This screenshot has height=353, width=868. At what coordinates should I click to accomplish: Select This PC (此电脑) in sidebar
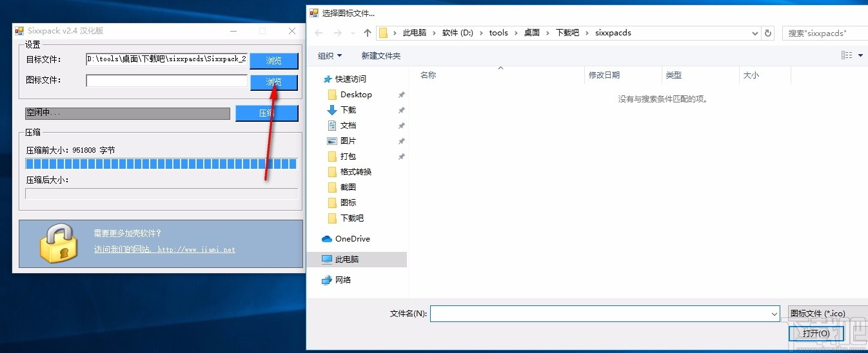(347, 259)
